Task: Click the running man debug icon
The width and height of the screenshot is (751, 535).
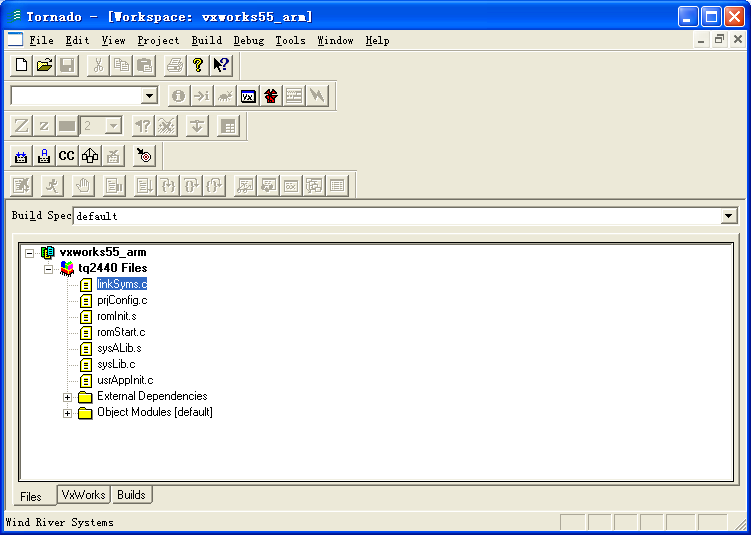Action: 52,186
